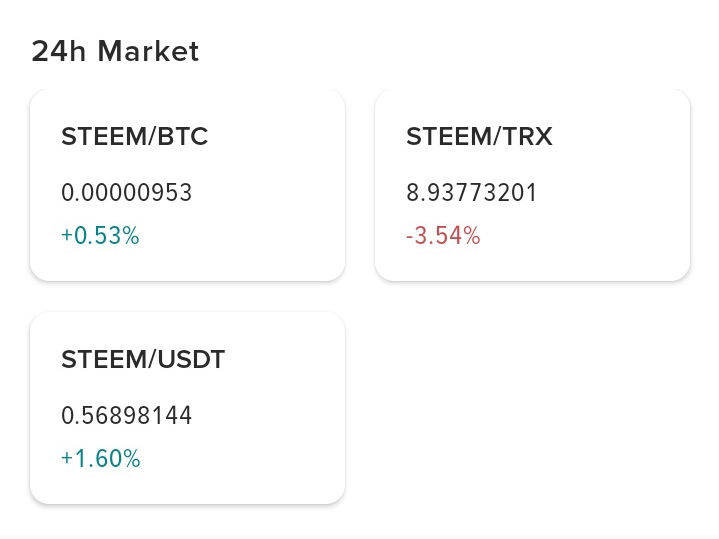Screen dimensions: 719x539
Task: Tap the Tether pair's positive change figure
Action: 100,459
